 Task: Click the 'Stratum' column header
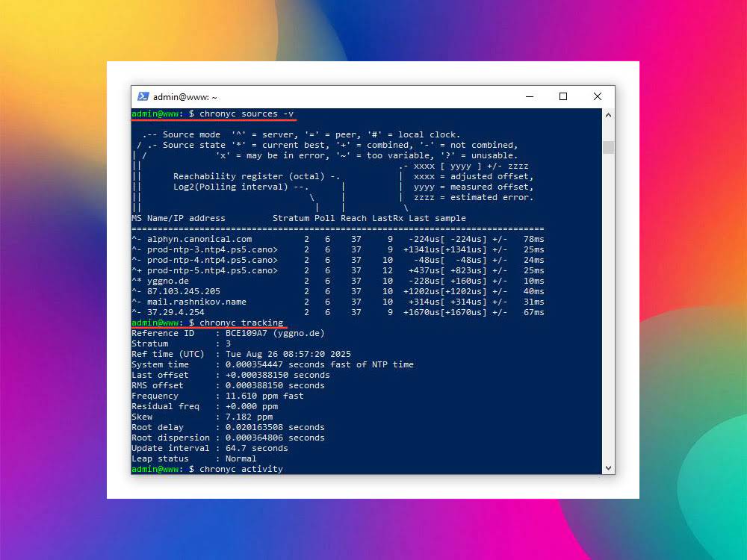pyautogui.click(x=291, y=218)
